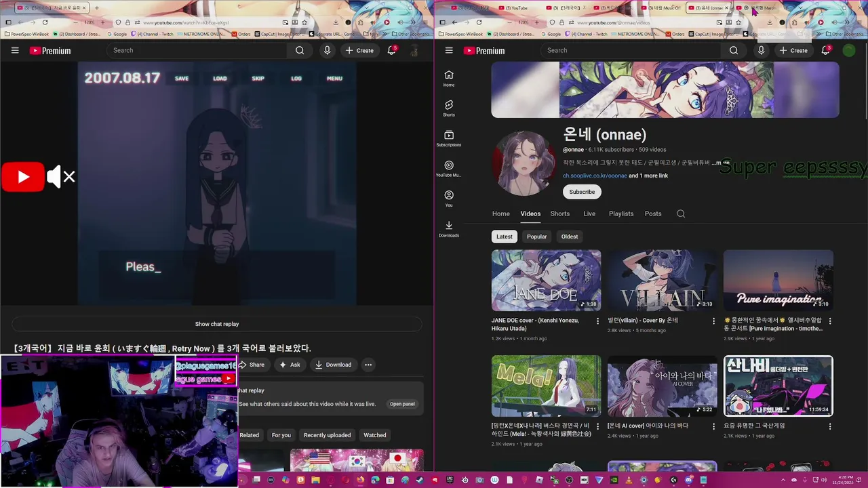
Task: Use voice search microphone in right window
Action: point(761,50)
